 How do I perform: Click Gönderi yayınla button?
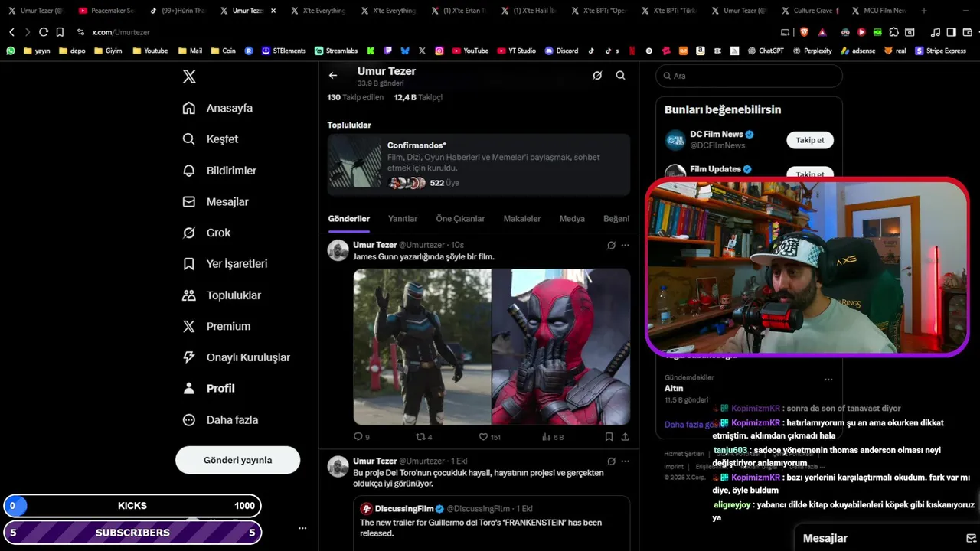[237, 460]
